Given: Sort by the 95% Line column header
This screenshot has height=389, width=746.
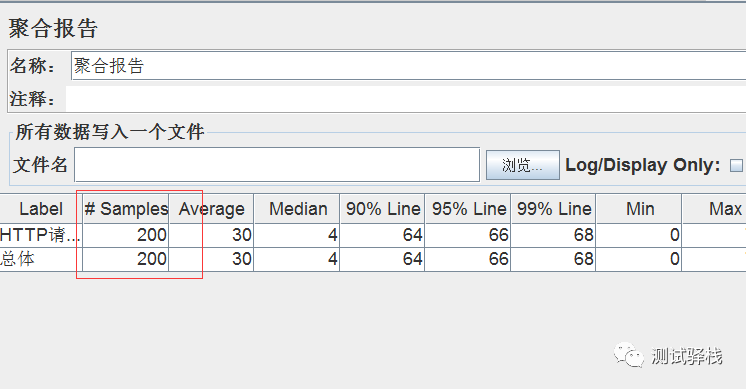Looking at the screenshot, I should pos(468,209).
